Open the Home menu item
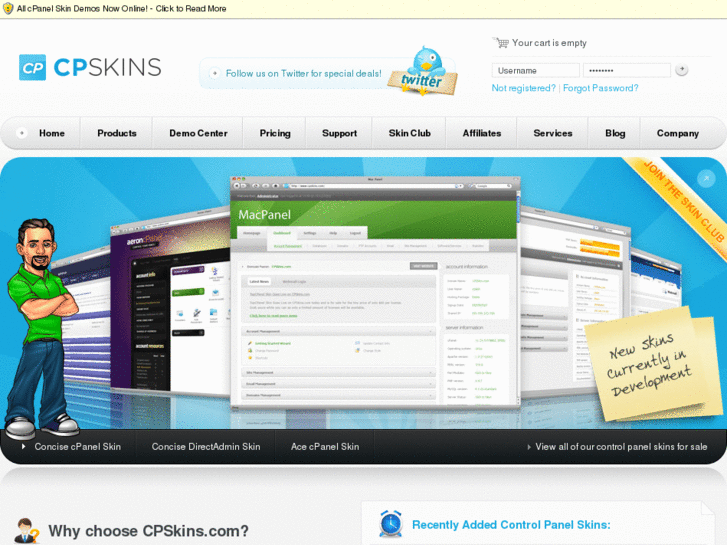Image resolution: width=727 pixels, height=545 pixels. 52,133
